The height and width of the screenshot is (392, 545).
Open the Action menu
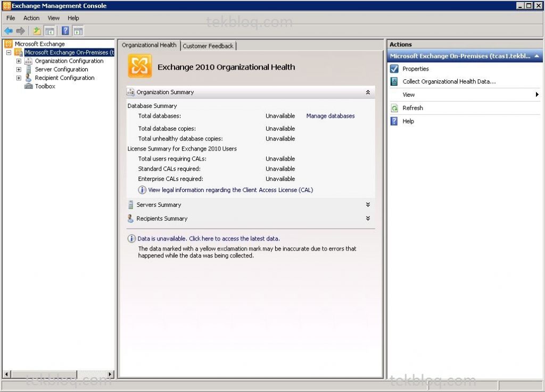[x=31, y=18]
